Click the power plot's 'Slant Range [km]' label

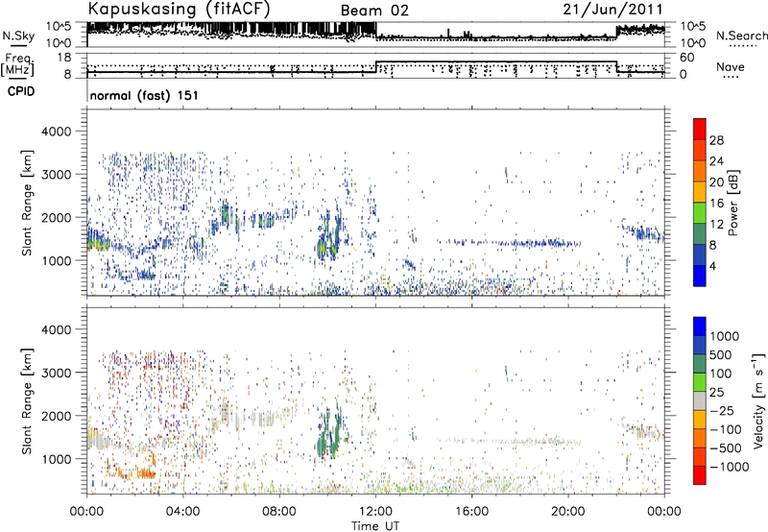[x=27, y=203]
